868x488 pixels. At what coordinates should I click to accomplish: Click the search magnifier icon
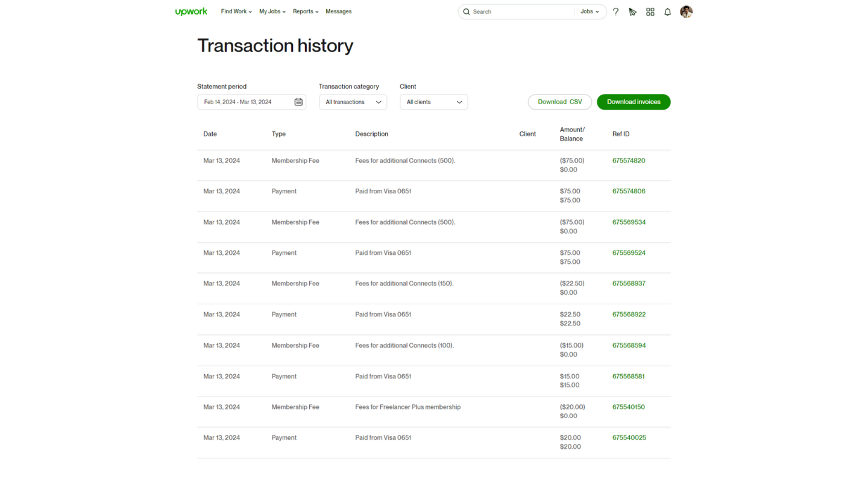(467, 11)
